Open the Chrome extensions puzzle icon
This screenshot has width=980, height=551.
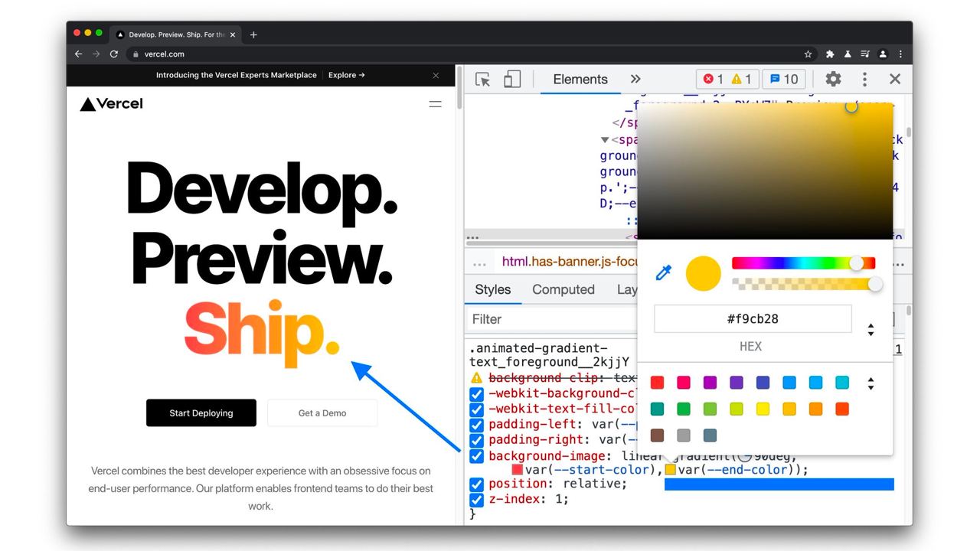pos(830,54)
